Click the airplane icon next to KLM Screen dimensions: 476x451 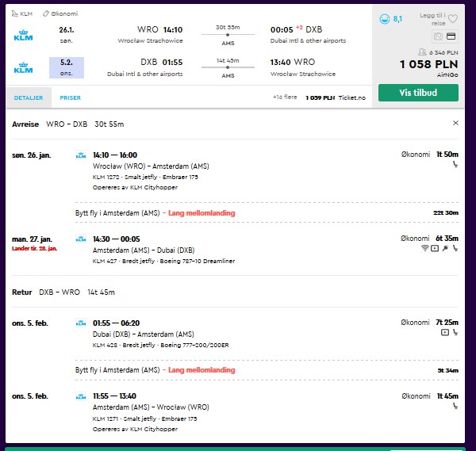tap(14, 13)
